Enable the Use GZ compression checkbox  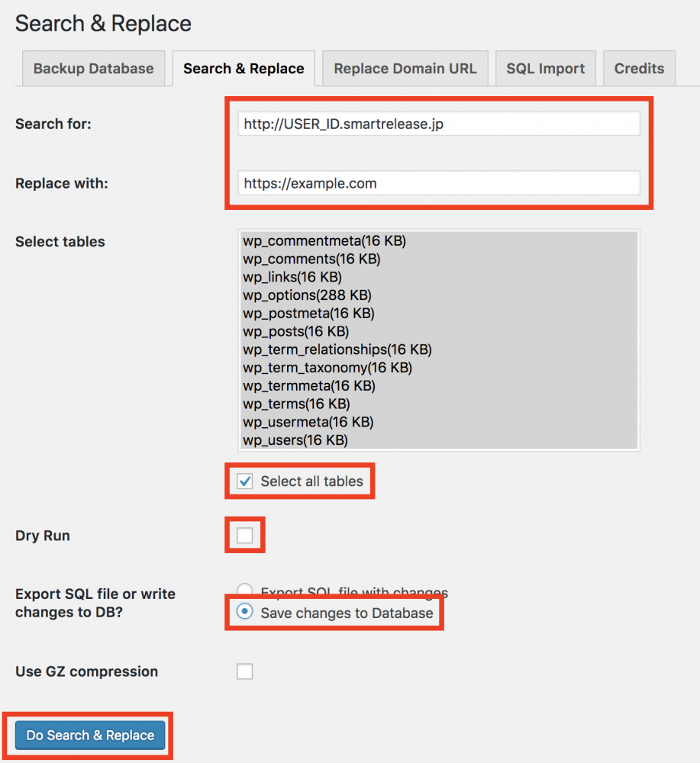click(244, 671)
